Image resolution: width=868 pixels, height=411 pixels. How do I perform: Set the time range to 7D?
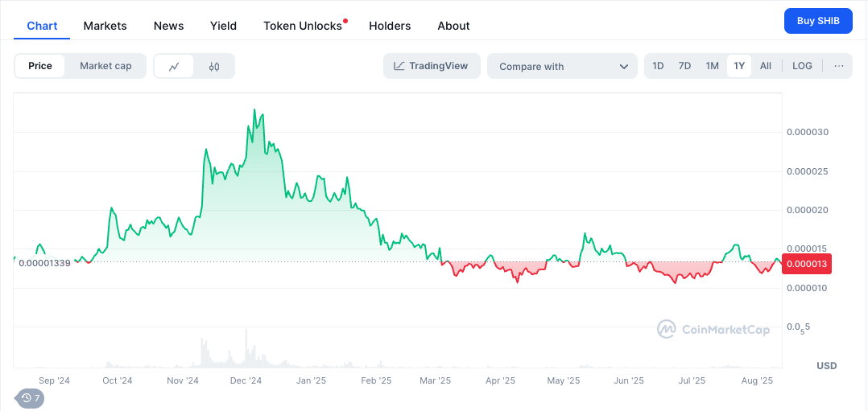pyautogui.click(x=684, y=66)
